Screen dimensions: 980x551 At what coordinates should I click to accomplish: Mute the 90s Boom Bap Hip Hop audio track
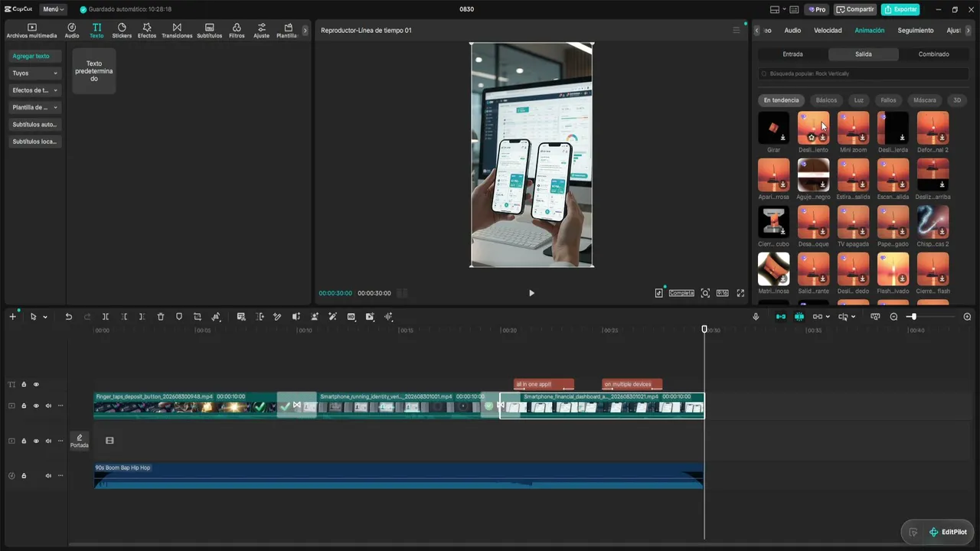48,475
